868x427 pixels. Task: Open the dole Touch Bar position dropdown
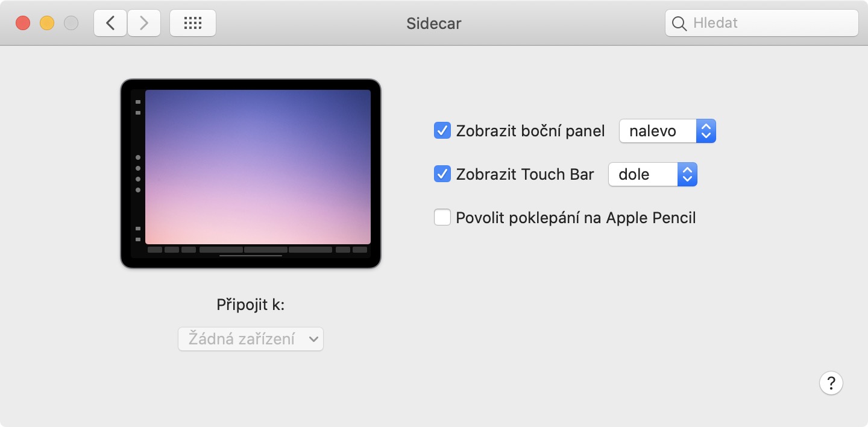tap(653, 174)
